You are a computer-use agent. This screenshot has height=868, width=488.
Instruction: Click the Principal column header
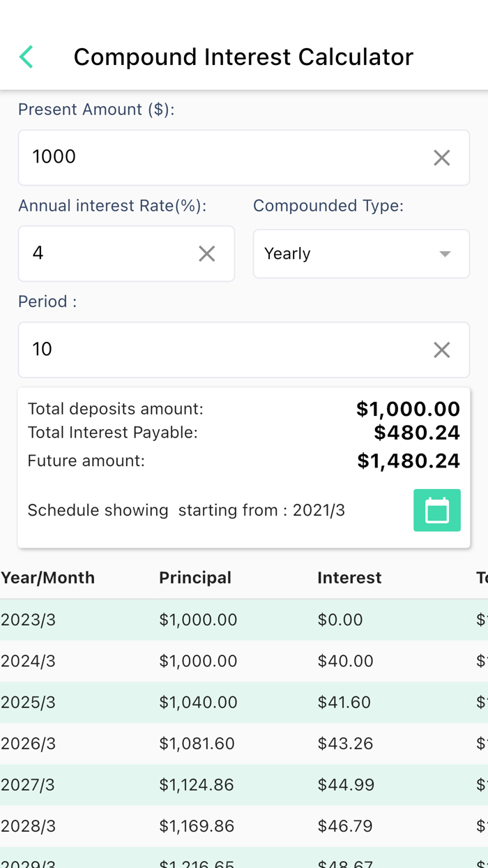click(x=195, y=578)
